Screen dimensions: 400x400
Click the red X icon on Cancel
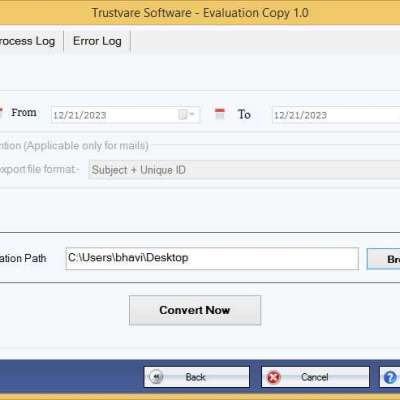coord(273,377)
